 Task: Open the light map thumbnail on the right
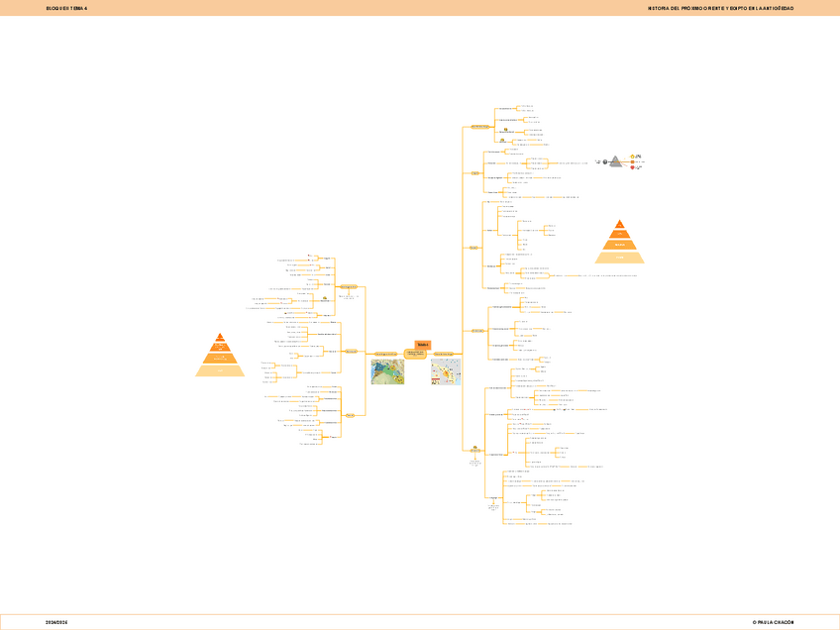click(446, 371)
